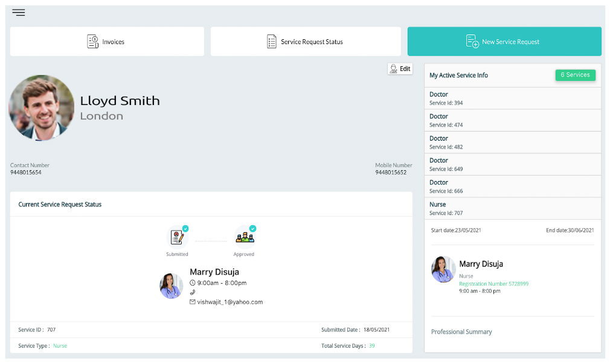Image resolution: width=610 pixels, height=364 pixels.
Task: Click Lloyd Smith's profile photo
Action: tap(42, 108)
